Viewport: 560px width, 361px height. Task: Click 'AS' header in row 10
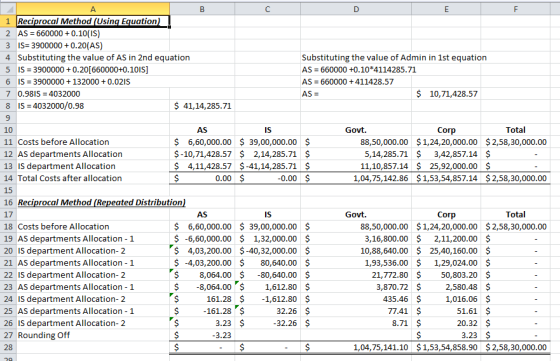(x=202, y=130)
